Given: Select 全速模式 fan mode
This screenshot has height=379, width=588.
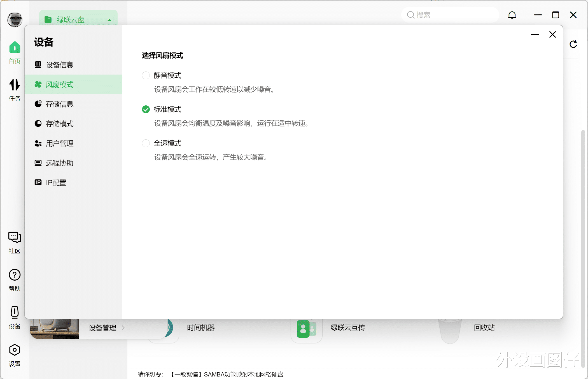Looking at the screenshot, I should (x=146, y=143).
